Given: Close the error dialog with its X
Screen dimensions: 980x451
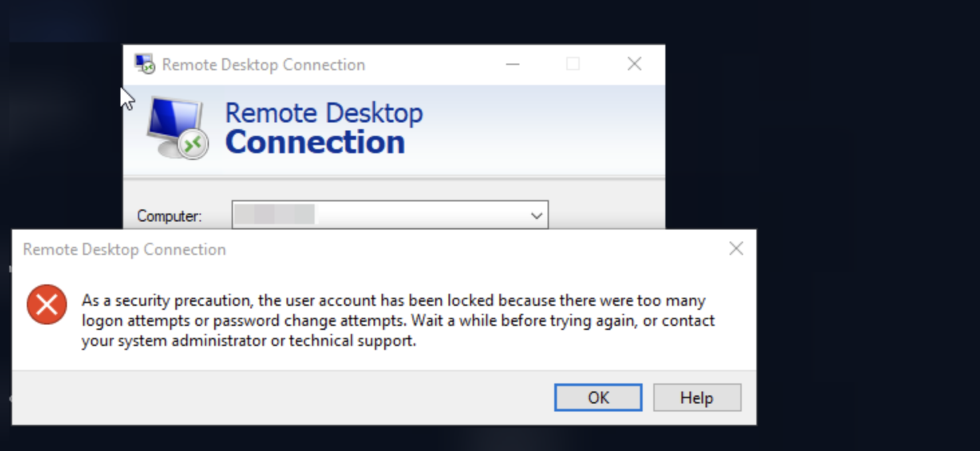Looking at the screenshot, I should (736, 249).
